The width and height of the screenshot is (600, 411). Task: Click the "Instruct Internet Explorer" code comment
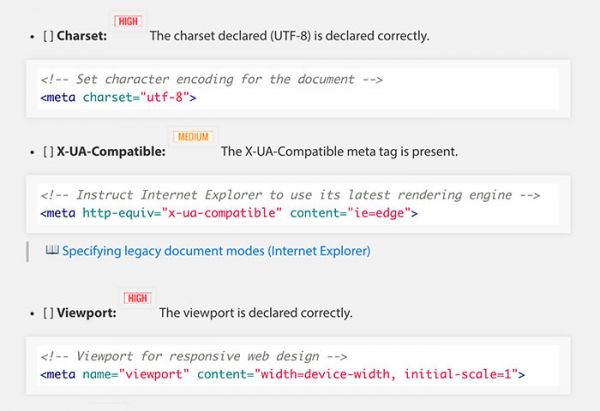[x=290, y=194]
